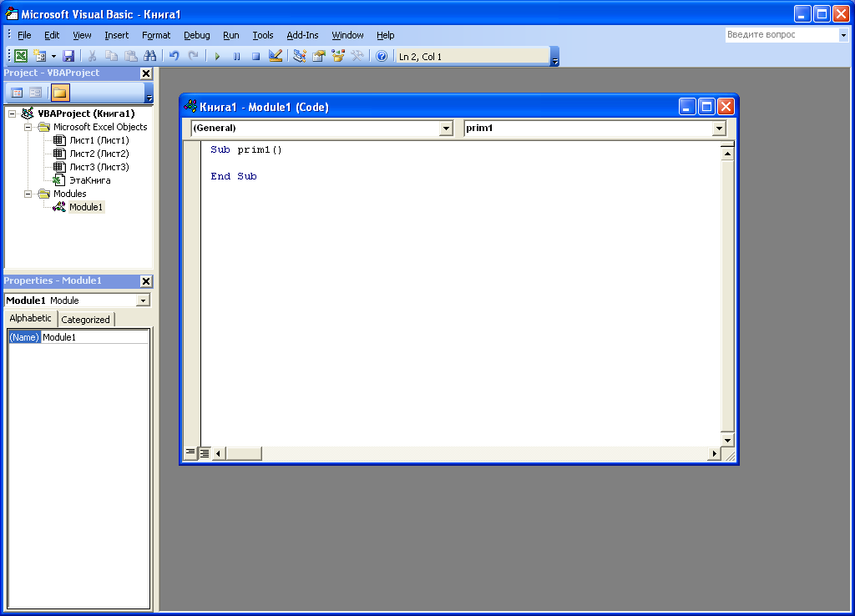
Task: Switch to the Alphabetic tab
Action: click(31, 318)
